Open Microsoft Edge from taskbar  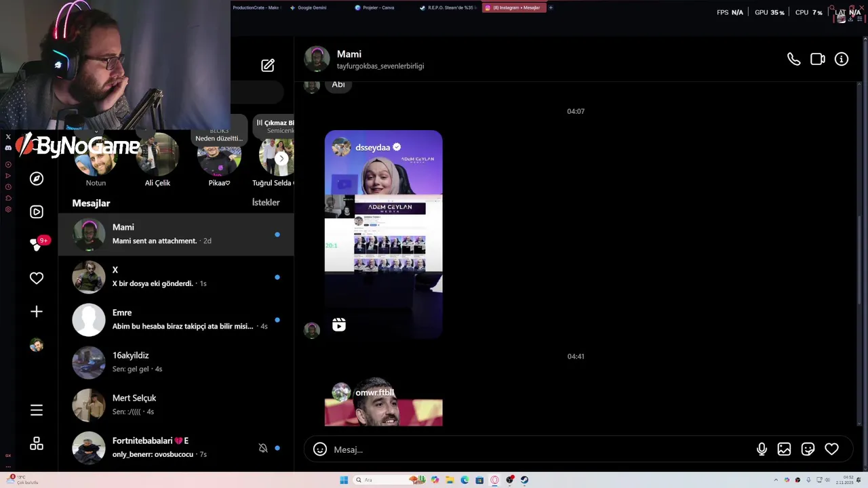[x=465, y=480]
